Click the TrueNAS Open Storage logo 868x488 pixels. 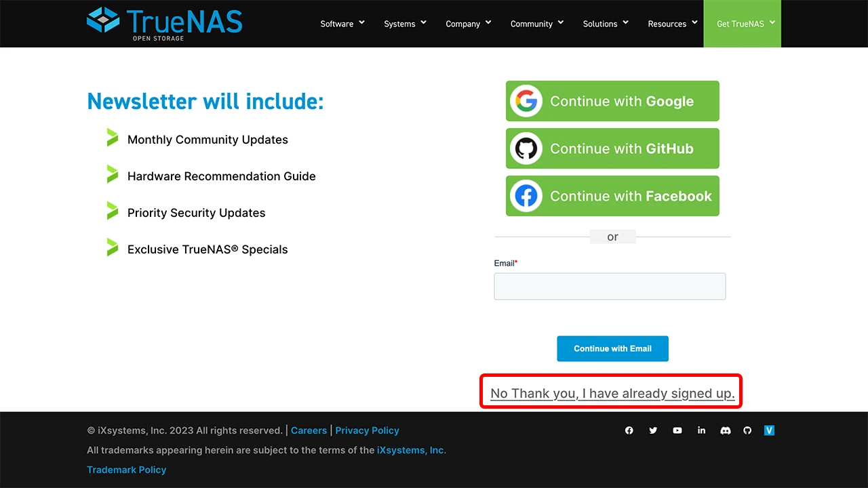point(164,23)
